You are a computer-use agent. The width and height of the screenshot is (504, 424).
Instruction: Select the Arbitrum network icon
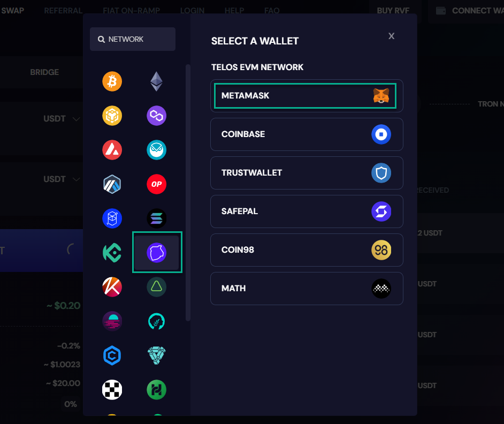112,184
